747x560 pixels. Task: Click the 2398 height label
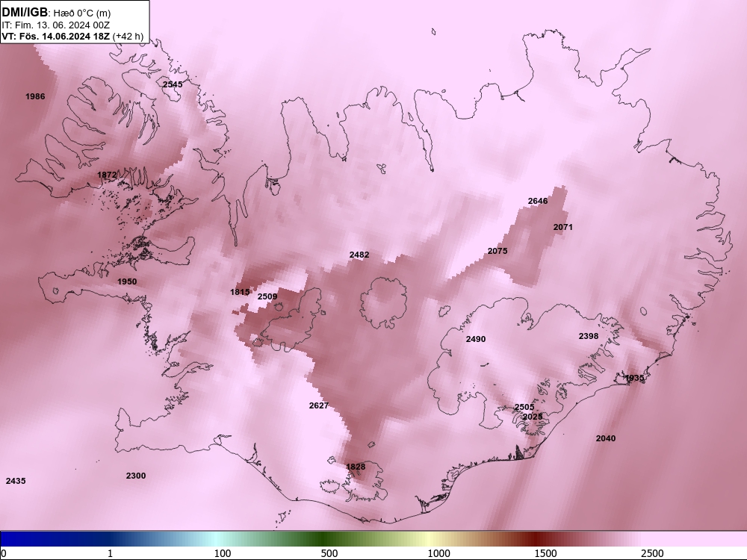coord(589,336)
